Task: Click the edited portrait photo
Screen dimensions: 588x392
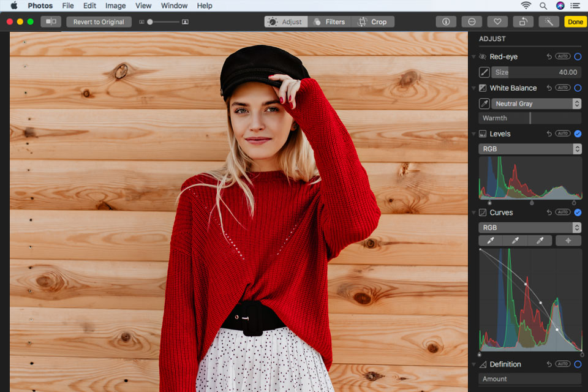Action: click(239, 212)
